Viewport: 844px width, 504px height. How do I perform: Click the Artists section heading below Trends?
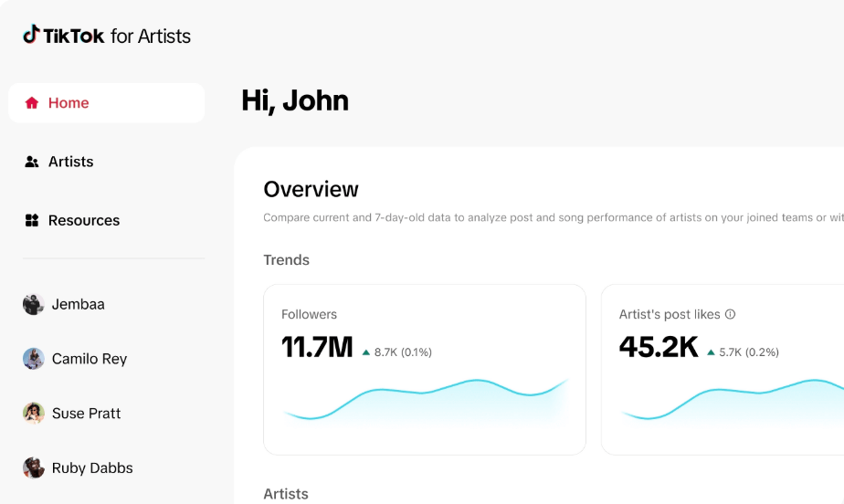pos(286,494)
